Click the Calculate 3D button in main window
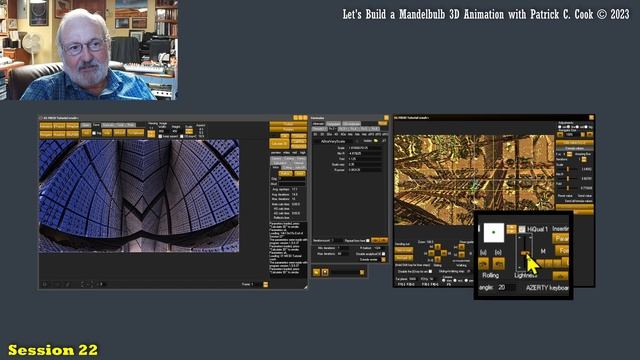 click(279, 144)
